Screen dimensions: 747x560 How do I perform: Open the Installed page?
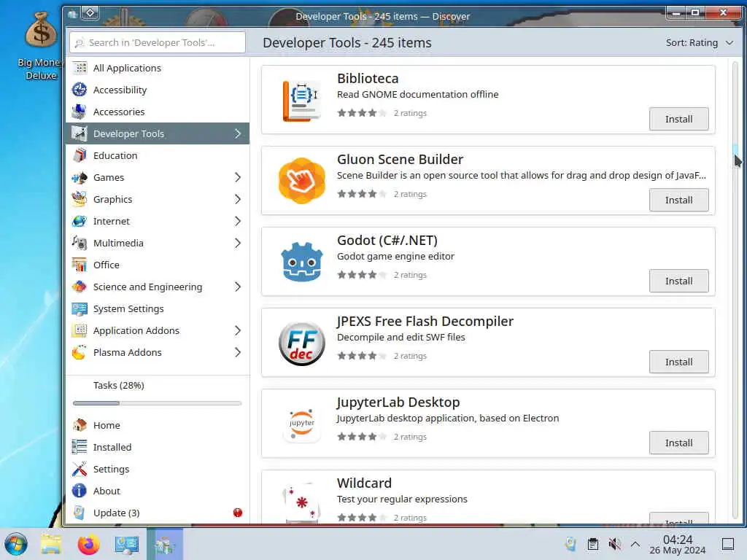(158, 447)
